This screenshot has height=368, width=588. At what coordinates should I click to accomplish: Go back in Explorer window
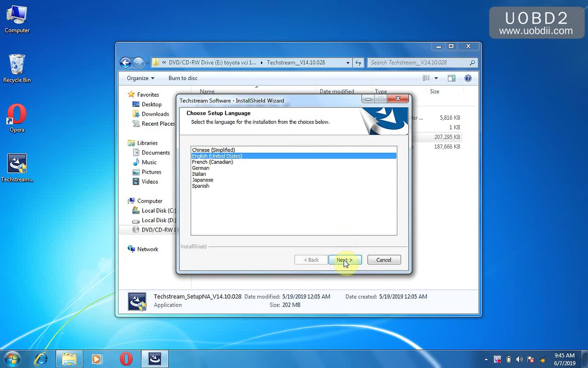tap(125, 63)
